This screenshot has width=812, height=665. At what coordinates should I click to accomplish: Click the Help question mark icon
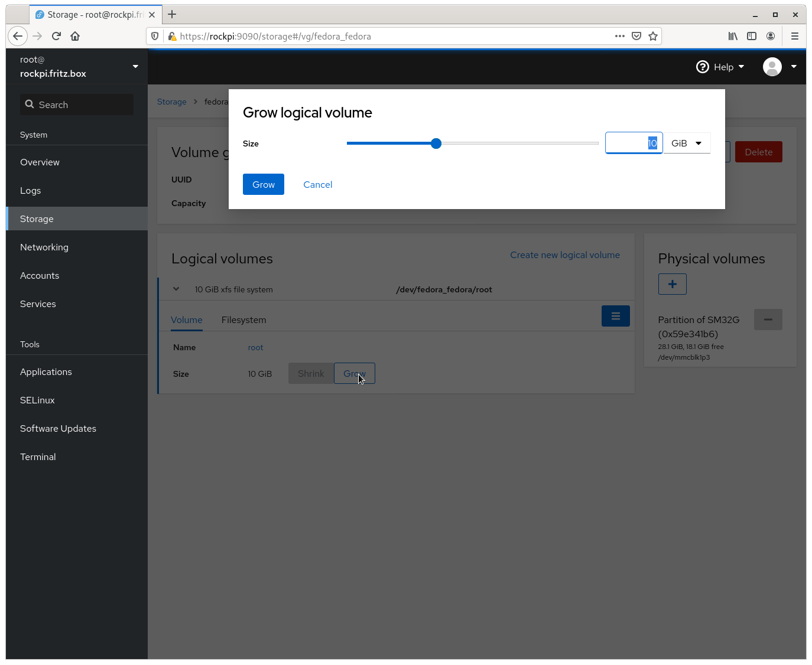click(x=703, y=67)
